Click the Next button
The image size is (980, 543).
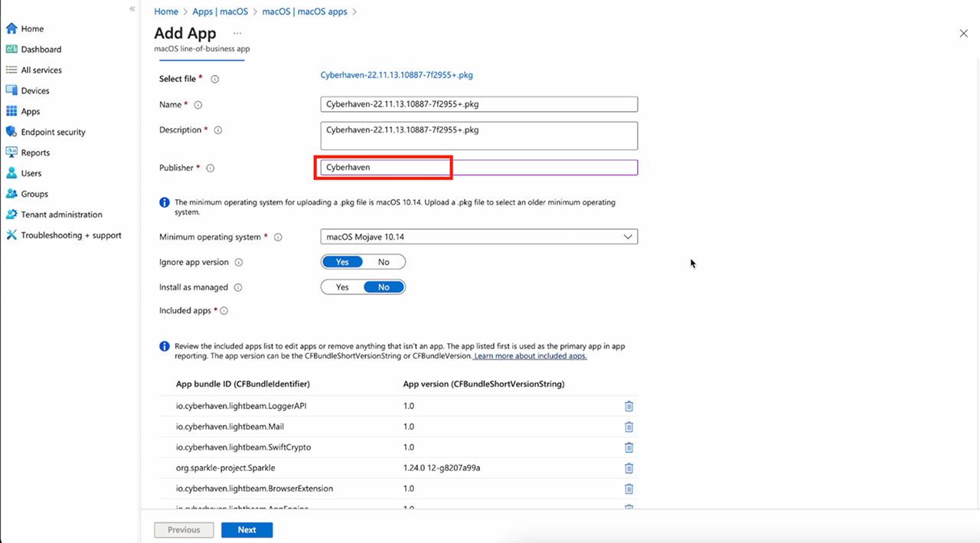tap(247, 530)
